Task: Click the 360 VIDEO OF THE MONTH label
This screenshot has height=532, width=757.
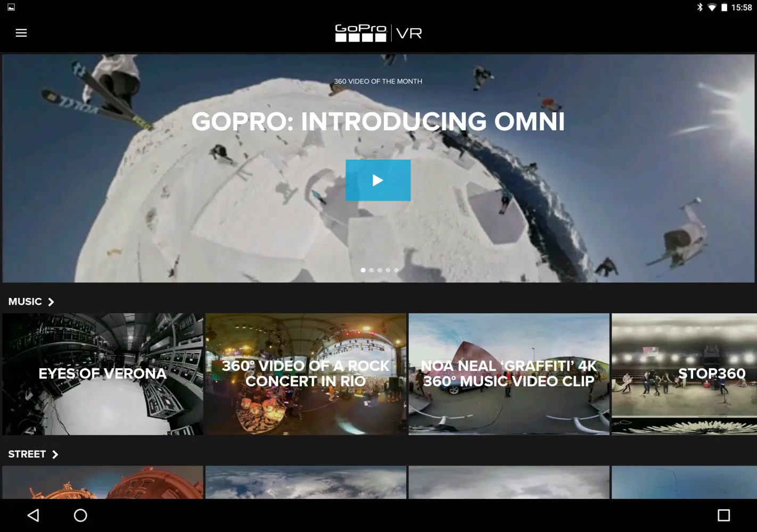Action: [x=378, y=81]
